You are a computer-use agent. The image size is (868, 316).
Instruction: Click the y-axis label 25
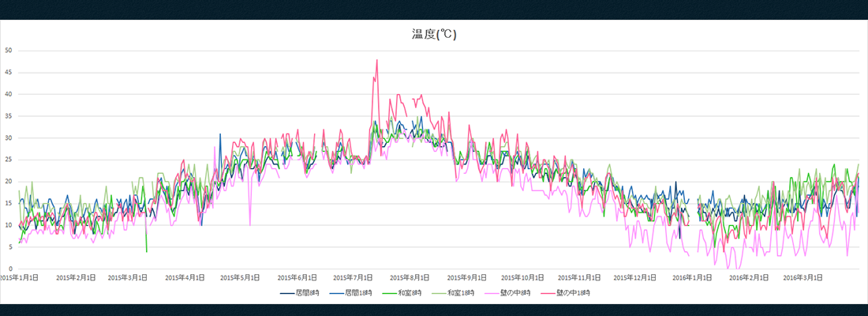(9, 160)
